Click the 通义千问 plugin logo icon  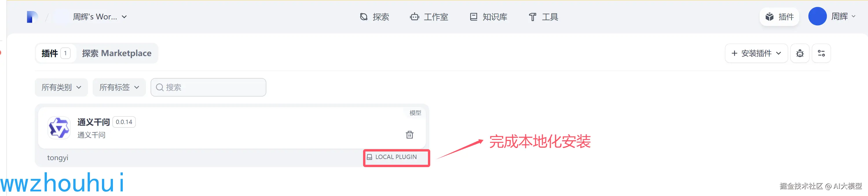point(59,128)
